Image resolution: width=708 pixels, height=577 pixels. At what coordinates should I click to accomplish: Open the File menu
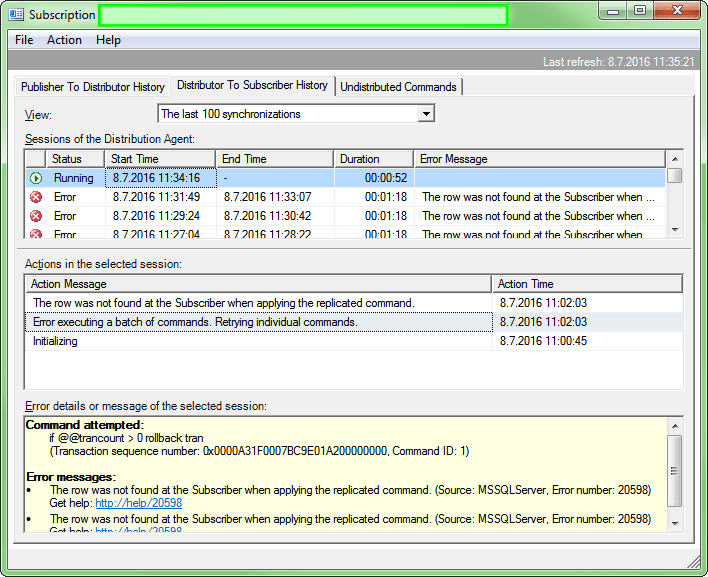pyautogui.click(x=24, y=40)
